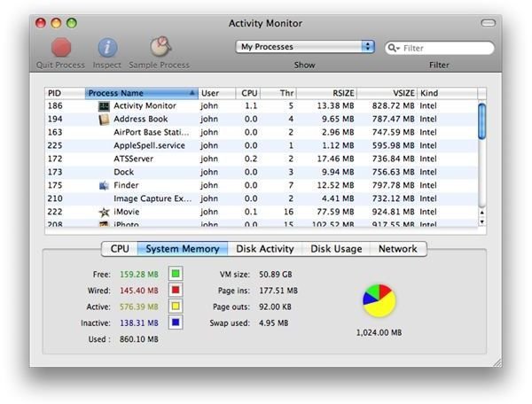Click the VM size 50.89 GB value

276,274
